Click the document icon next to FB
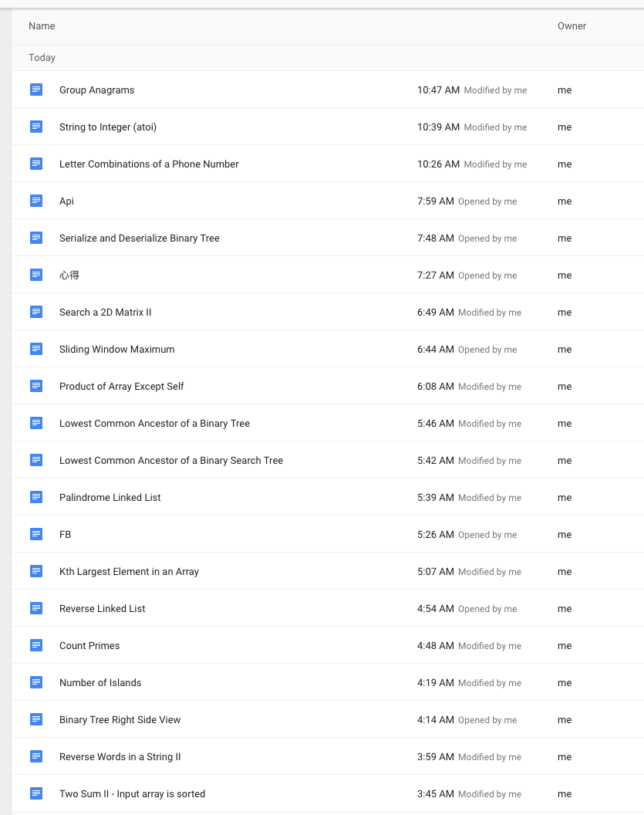Image resolution: width=644 pixels, height=815 pixels. [x=35, y=534]
